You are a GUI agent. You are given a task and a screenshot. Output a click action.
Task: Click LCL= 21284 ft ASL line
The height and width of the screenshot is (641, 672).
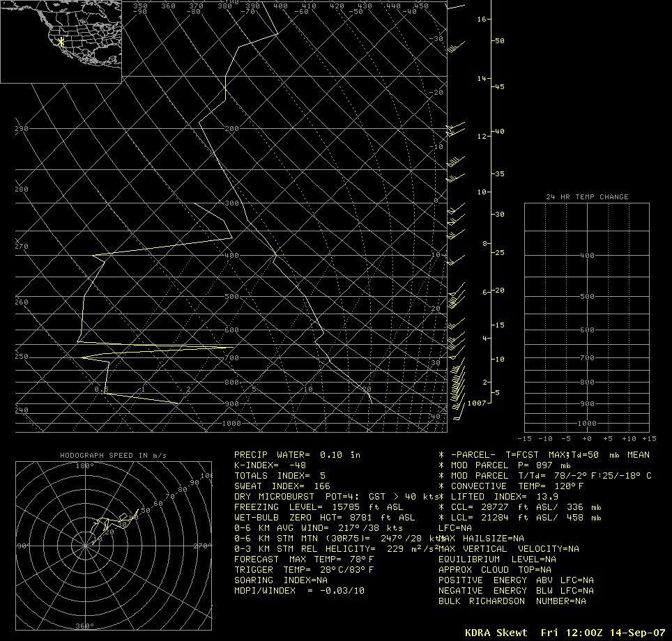tap(520, 518)
